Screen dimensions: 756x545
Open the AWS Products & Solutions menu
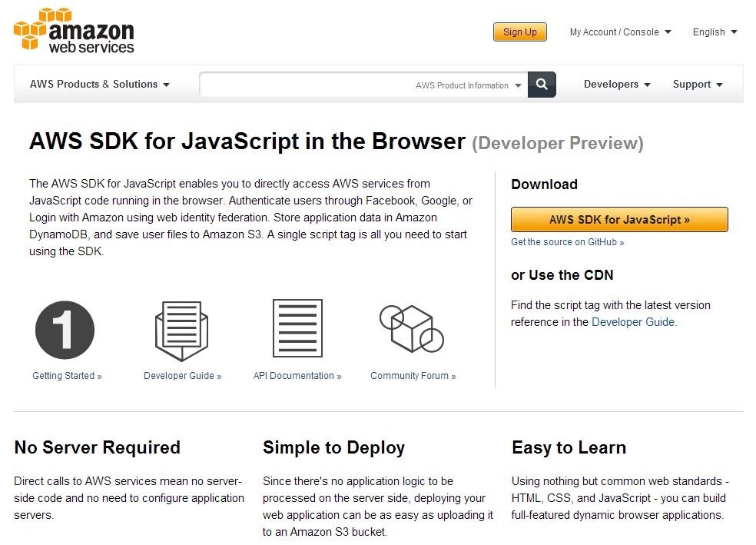click(x=100, y=84)
